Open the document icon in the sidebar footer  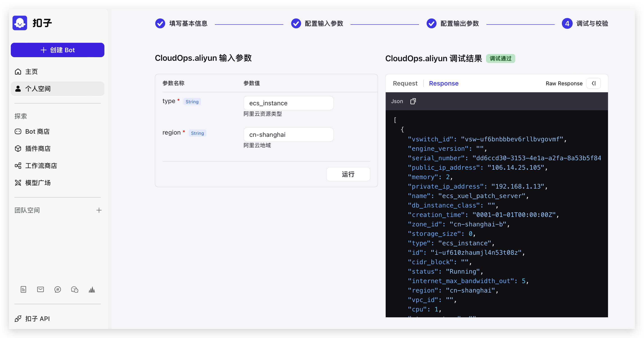pyautogui.click(x=23, y=289)
